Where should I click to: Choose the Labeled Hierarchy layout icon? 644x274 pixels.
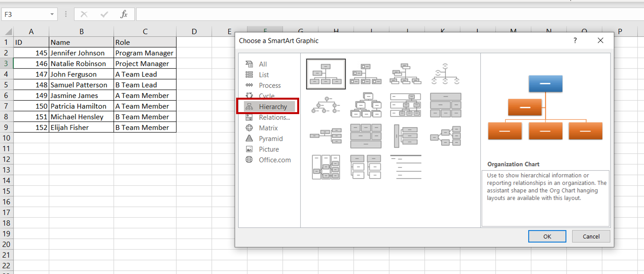tap(406, 105)
